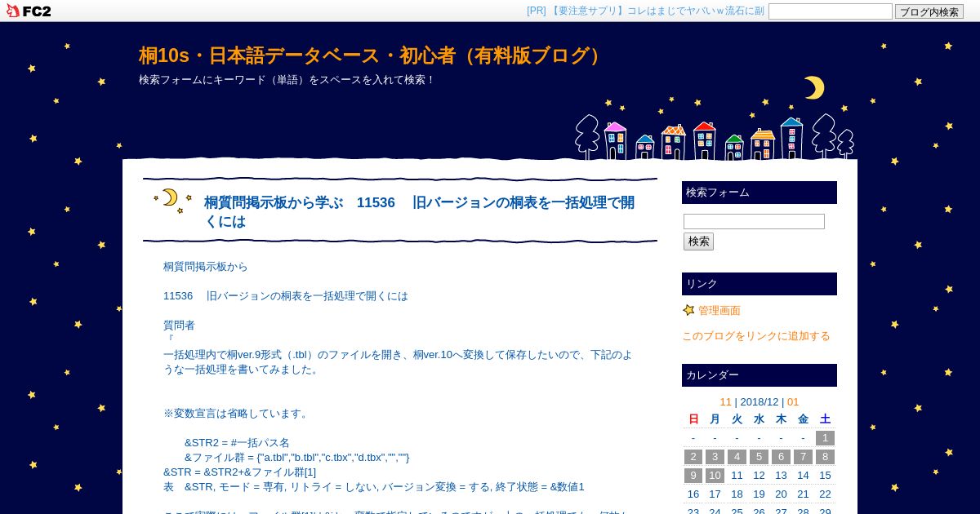Open blog title 桐10s・日本語データベース・初心者
This screenshot has height=514, width=980.
click(x=372, y=55)
